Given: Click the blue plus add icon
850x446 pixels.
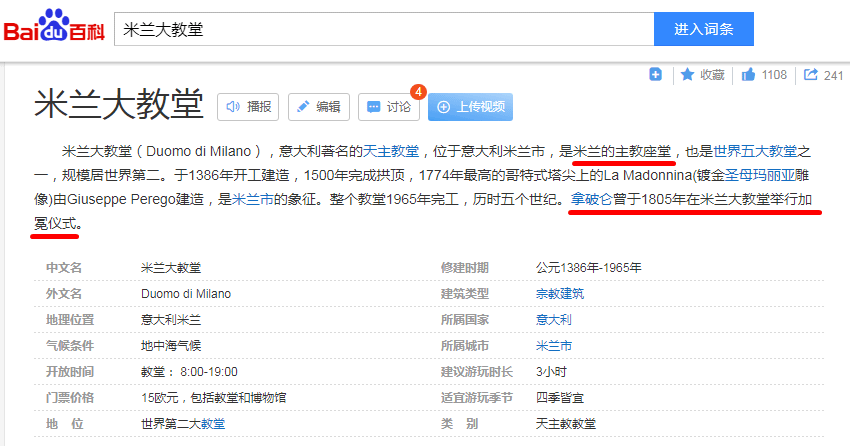Looking at the screenshot, I should [x=655, y=74].
